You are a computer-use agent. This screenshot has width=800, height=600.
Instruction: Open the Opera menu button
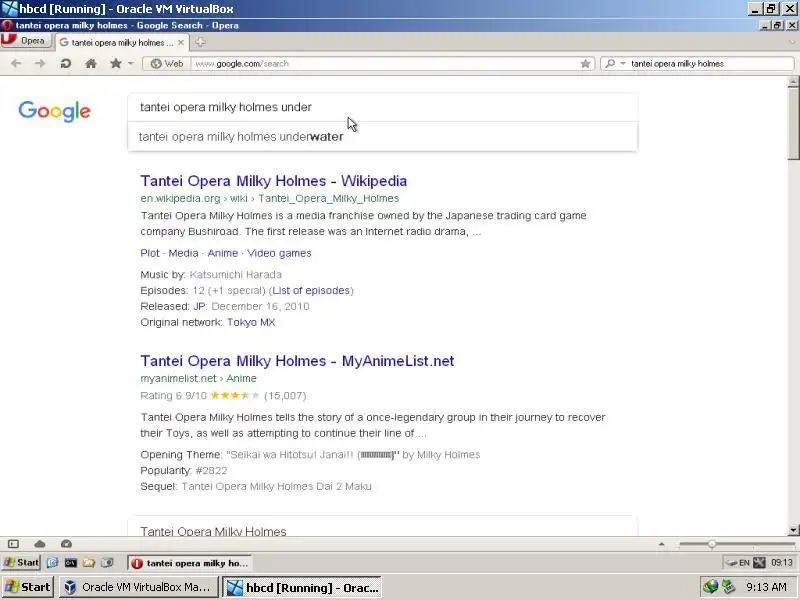pos(26,40)
